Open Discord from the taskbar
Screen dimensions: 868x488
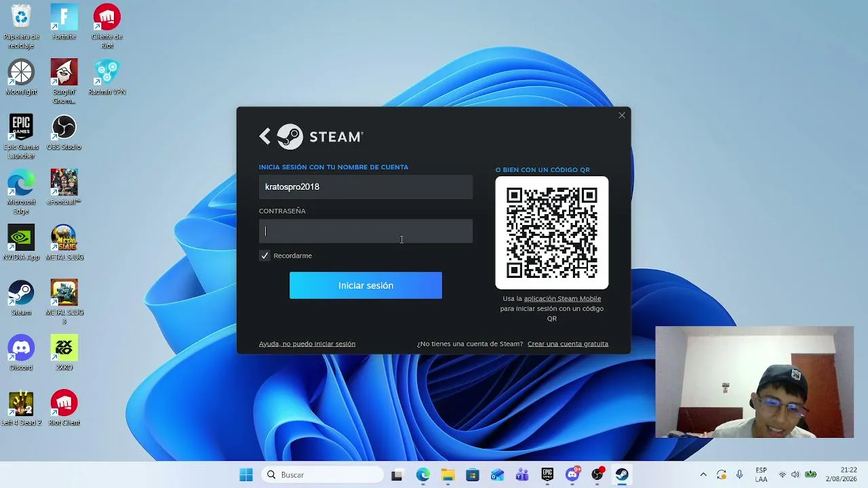pyautogui.click(x=572, y=475)
